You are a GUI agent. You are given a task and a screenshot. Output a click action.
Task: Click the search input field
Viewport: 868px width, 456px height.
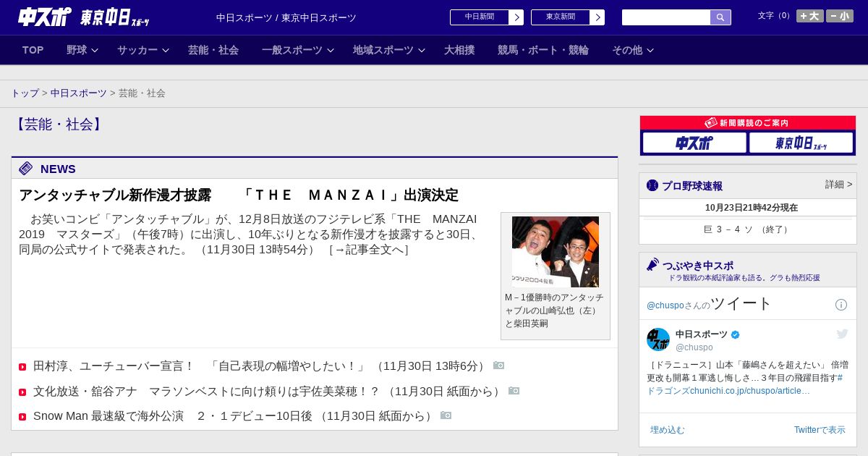point(666,17)
